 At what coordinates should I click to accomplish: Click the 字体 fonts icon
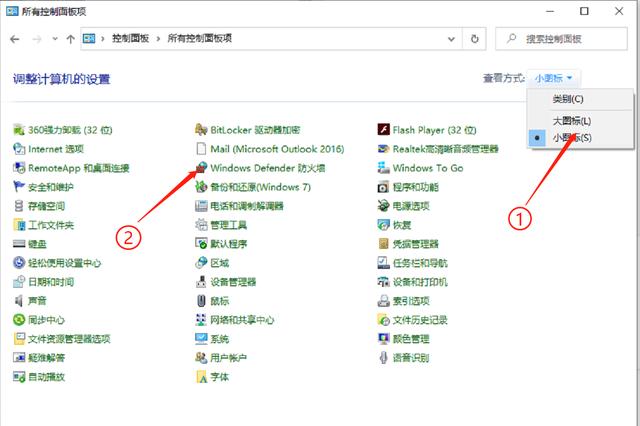(x=201, y=377)
